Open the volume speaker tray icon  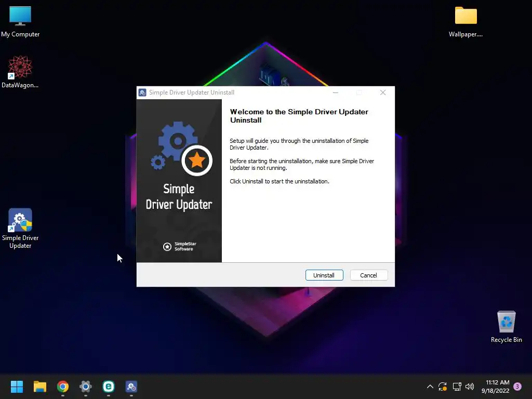[470, 387]
